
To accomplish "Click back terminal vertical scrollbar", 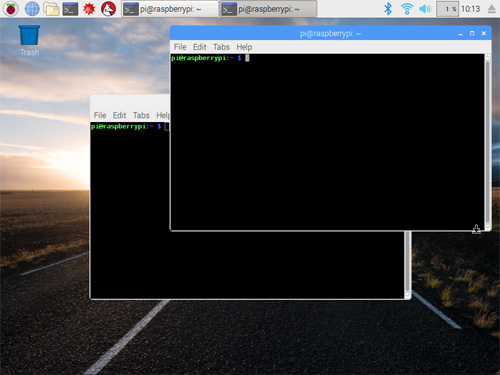I will point(408,262).
